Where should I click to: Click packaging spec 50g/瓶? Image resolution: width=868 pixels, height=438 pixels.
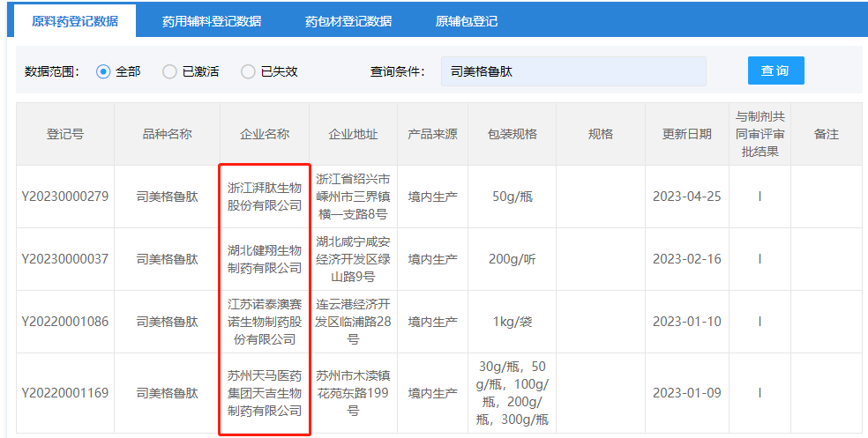tap(512, 197)
